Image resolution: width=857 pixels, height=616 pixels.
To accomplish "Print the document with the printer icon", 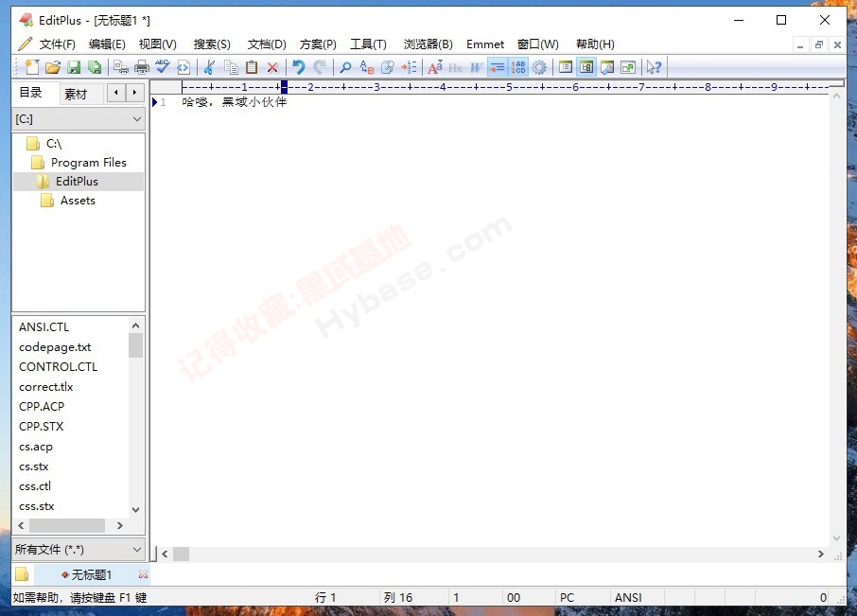I will click(142, 67).
